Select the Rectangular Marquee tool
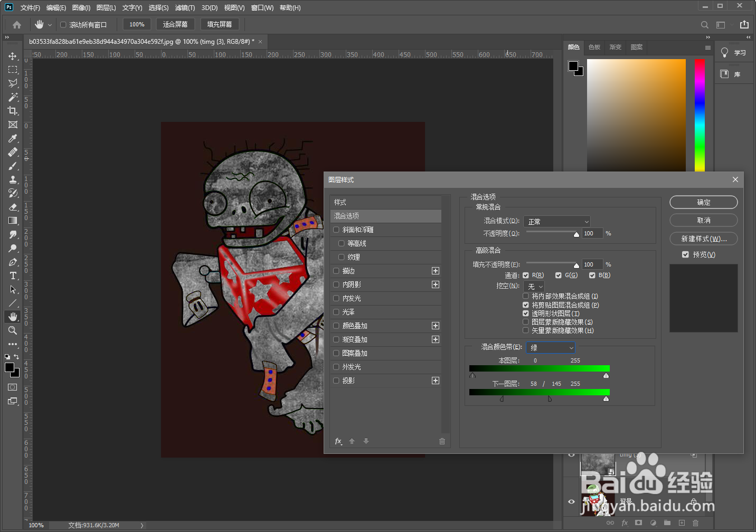 [x=13, y=70]
